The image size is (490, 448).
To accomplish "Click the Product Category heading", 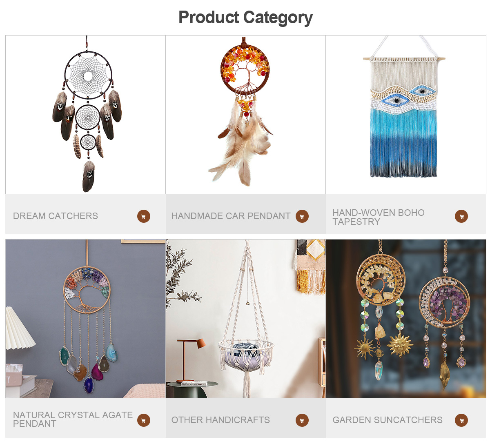I will [245, 18].
